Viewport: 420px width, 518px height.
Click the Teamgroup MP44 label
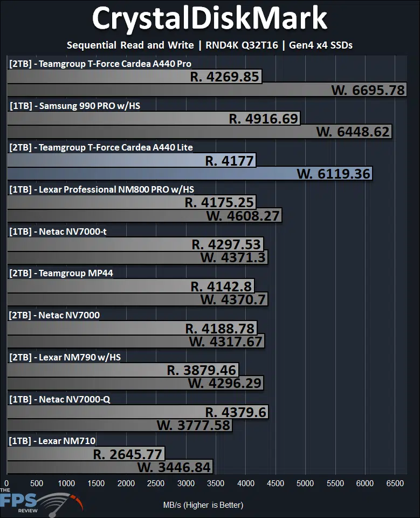pos(61,273)
